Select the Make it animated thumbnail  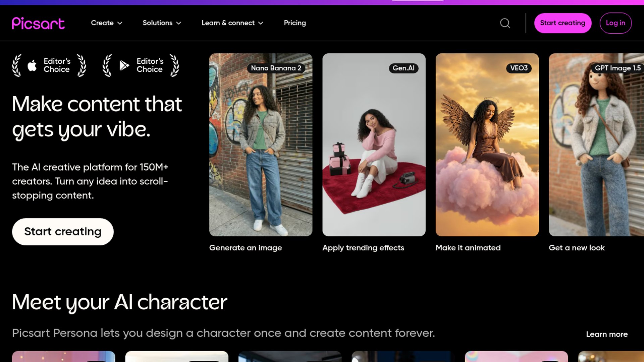point(487,144)
